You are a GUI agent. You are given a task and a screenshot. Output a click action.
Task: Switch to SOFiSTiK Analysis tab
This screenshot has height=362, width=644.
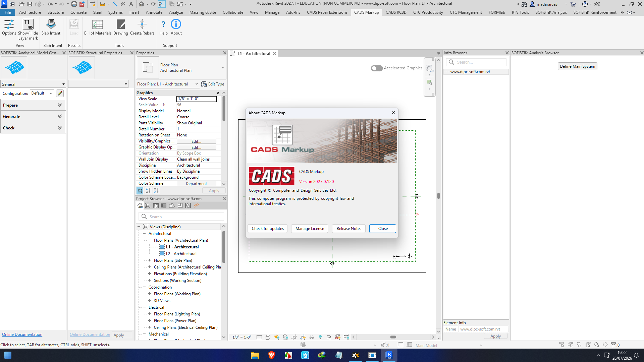tap(551, 12)
